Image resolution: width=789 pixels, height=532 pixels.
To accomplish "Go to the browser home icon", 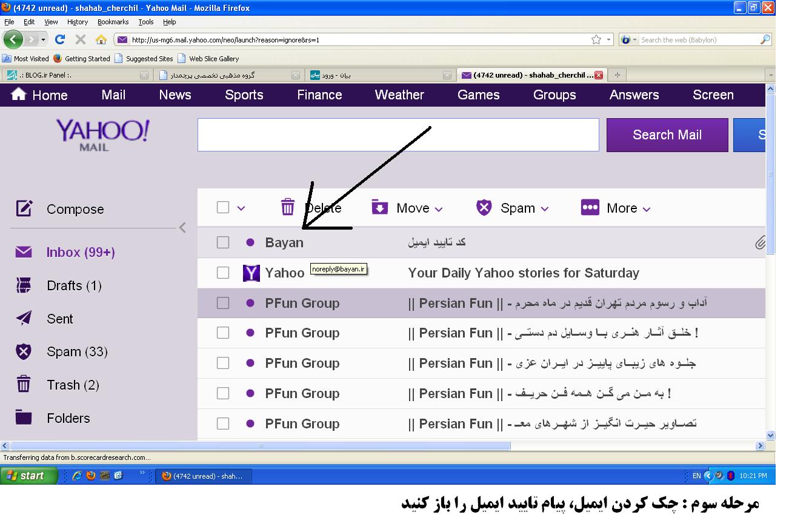I will (101, 40).
